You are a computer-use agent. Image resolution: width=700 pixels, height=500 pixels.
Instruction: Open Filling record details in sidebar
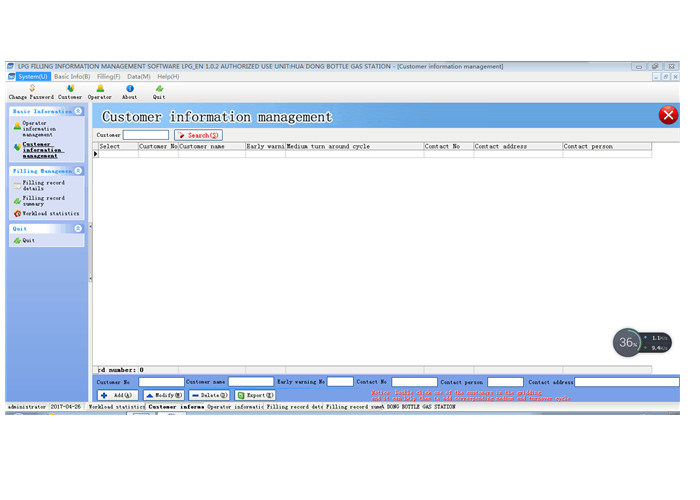coord(46,186)
